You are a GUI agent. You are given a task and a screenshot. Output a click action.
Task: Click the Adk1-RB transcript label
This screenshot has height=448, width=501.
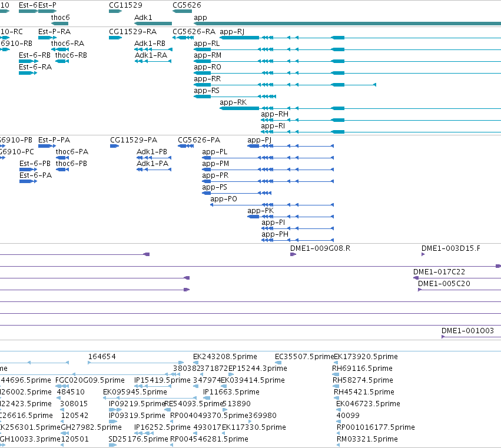coord(150,44)
